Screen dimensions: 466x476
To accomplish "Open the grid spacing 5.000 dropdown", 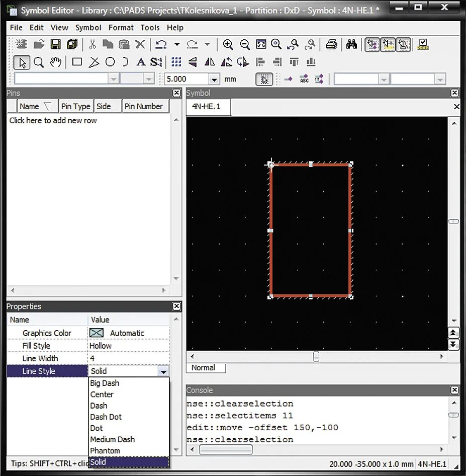I will coord(214,80).
